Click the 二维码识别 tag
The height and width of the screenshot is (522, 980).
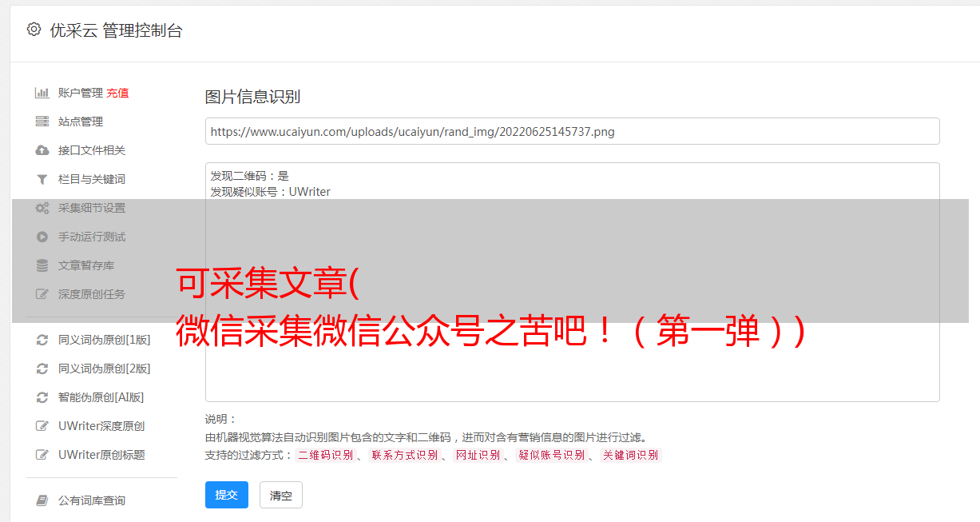coord(325,455)
